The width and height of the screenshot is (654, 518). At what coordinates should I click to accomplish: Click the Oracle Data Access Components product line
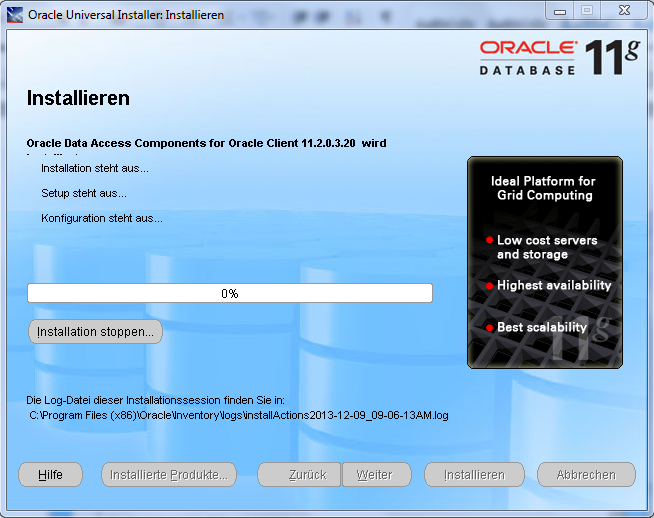click(x=206, y=143)
